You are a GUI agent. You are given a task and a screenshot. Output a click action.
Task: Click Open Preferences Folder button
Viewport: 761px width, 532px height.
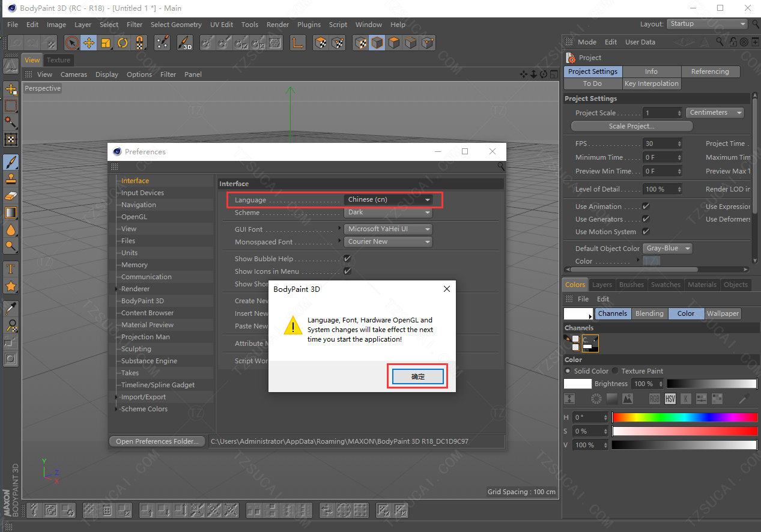[x=157, y=441]
